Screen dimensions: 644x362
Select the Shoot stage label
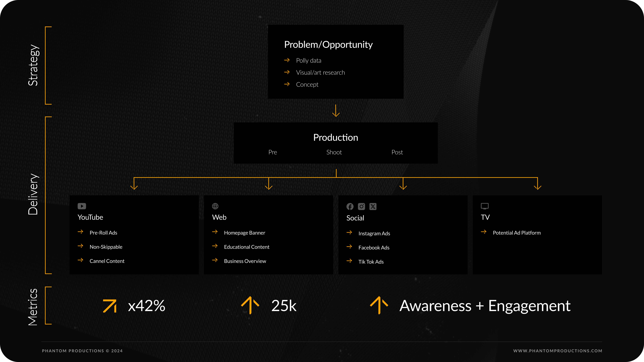pos(334,152)
